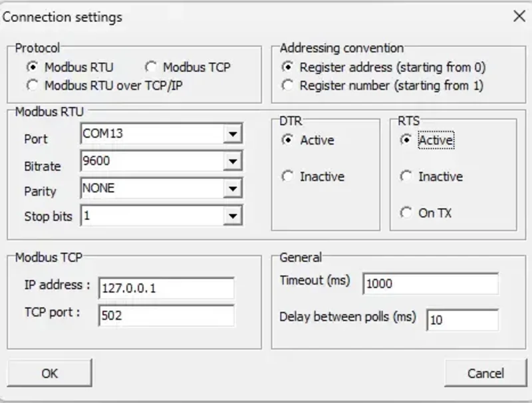Image resolution: width=532 pixels, height=403 pixels.
Task: Open the Parity dropdown
Action: click(x=235, y=190)
